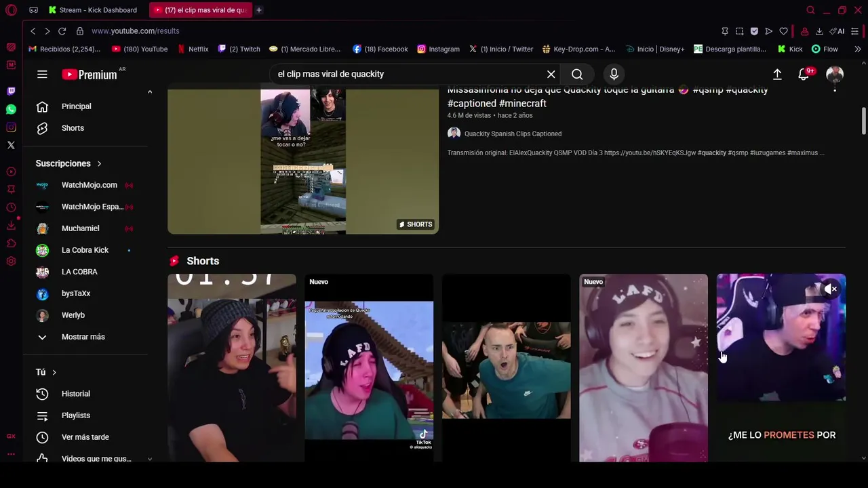
Task: Add page to bookmarks with heart icon
Action: click(784, 31)
